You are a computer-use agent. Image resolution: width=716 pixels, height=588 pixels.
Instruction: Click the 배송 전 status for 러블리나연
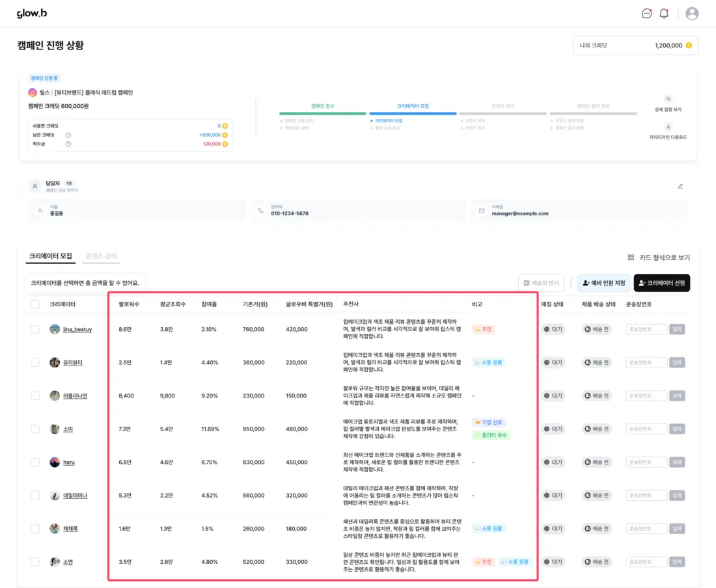coord(597,396)
